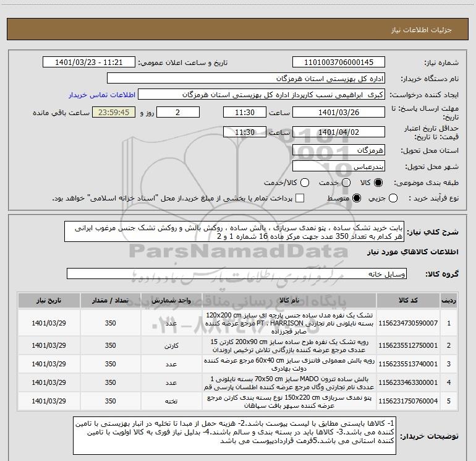Click the quantity 350 in row 3

coord(111,364)
